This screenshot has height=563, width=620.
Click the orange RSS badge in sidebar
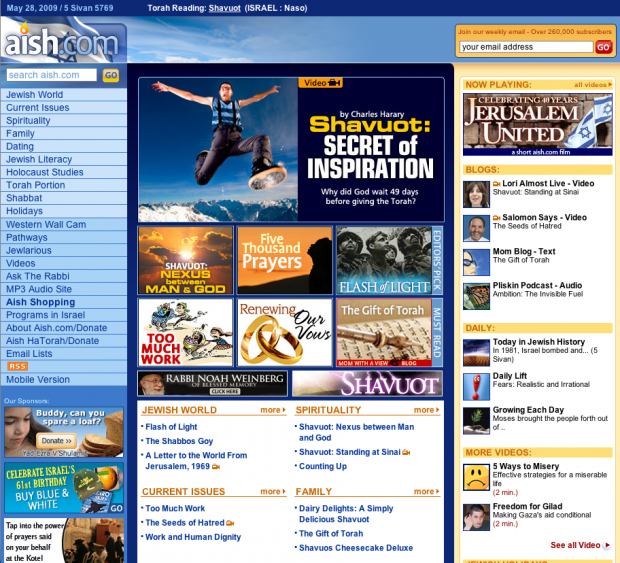pos(17,366)
